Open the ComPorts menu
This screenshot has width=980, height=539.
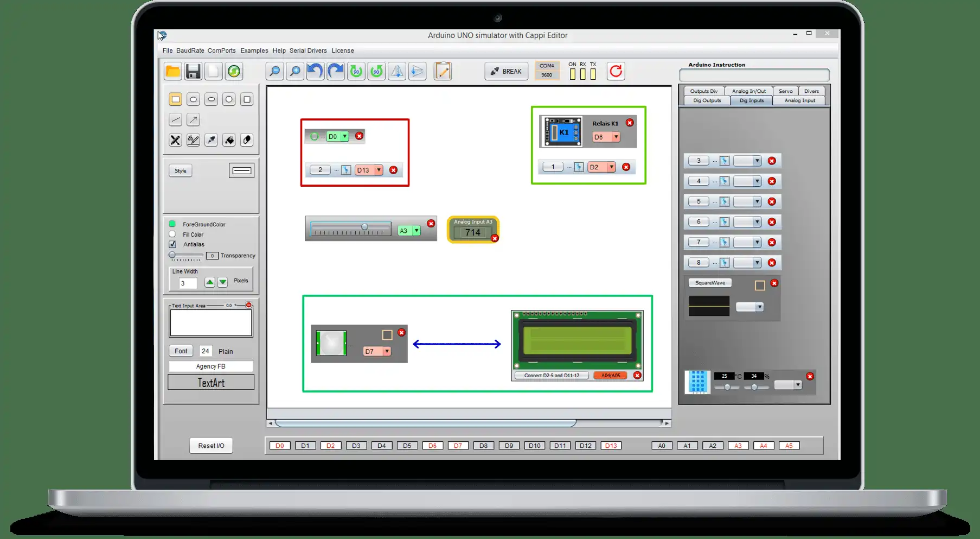pos(222,50)
